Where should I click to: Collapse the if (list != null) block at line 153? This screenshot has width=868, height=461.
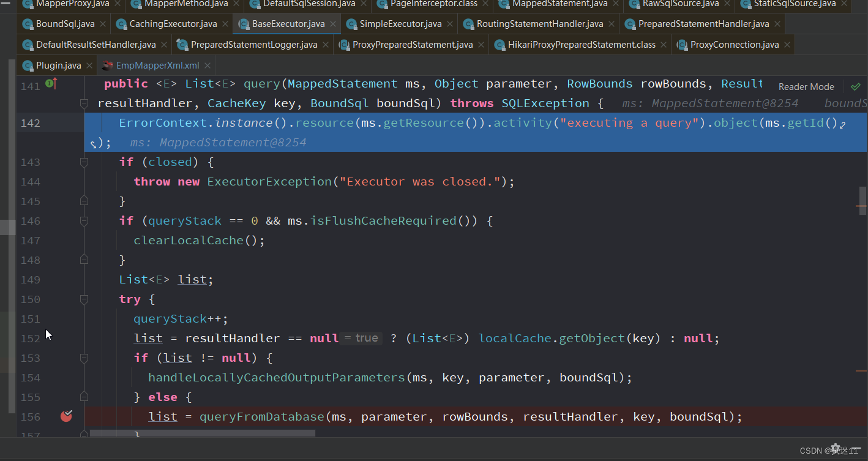click(84, 358)
